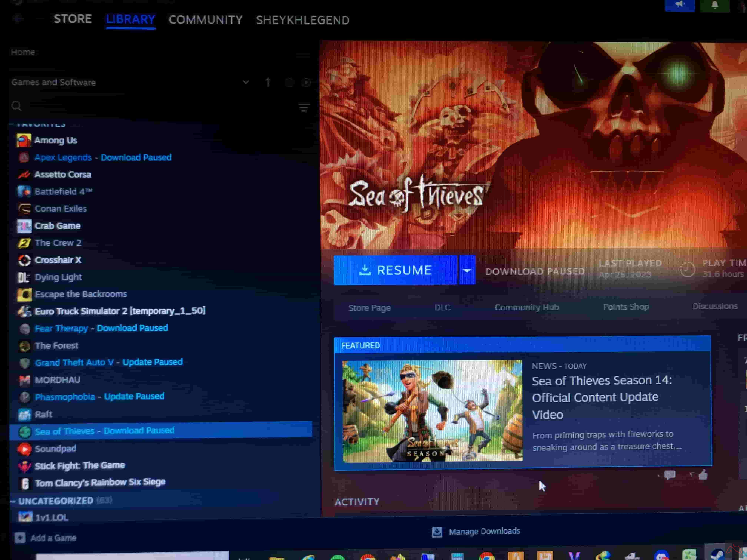
Task: Open the Community Hub link
Action: pos(527,307)
